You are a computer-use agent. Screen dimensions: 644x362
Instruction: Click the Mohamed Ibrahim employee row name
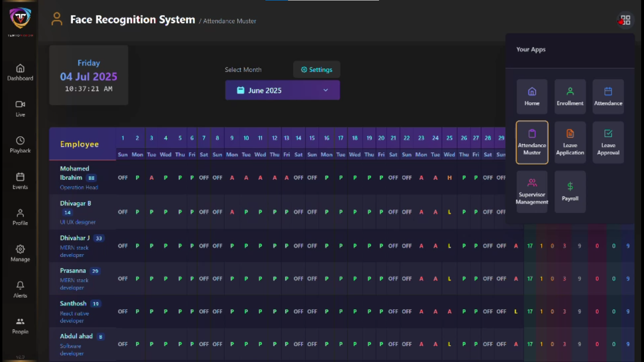[74, 173]
